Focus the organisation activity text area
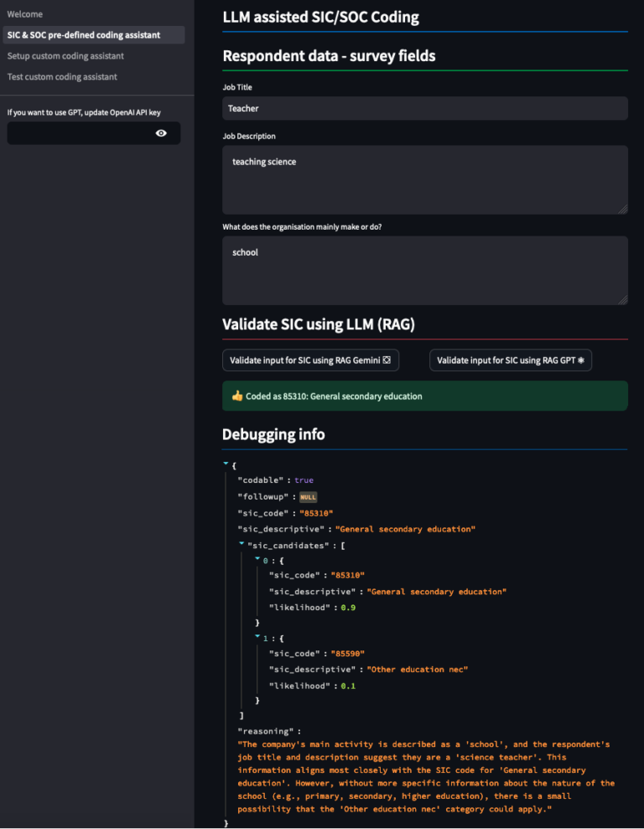The width and height of the screenshot is (644, 829). (x=424, y=270)
